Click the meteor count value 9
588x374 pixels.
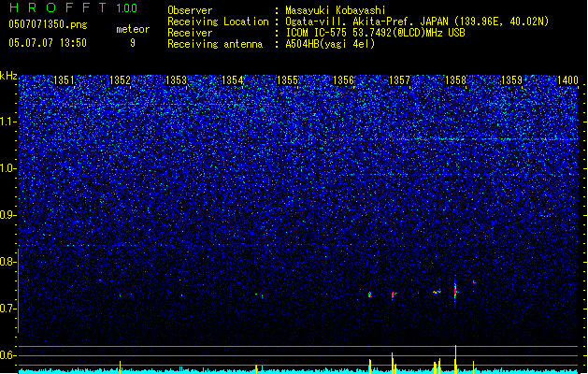(x=133, y=43)
